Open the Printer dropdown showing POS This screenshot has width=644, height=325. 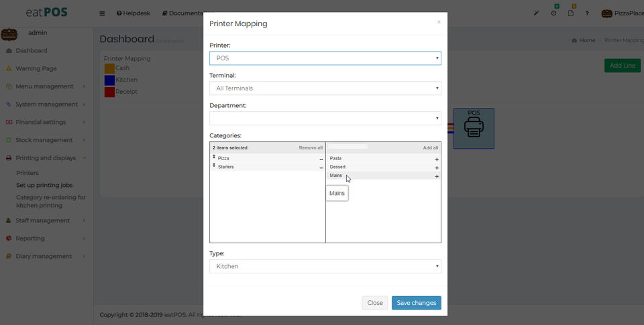point(325,58)
